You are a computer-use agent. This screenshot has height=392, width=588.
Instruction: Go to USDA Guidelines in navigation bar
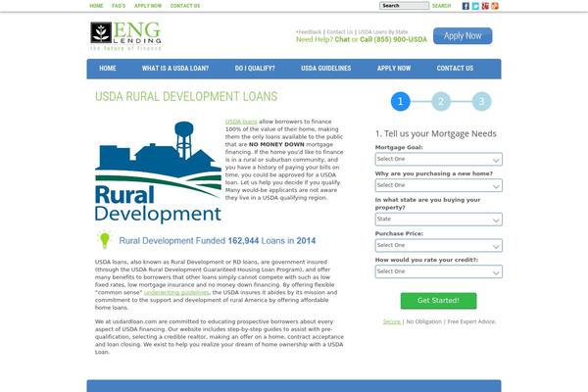pos(325,69)
